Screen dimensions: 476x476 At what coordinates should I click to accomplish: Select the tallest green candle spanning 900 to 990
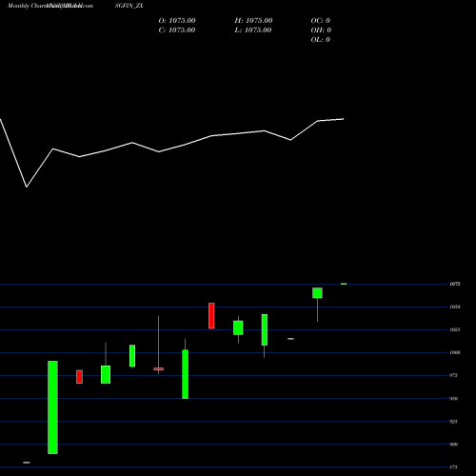coord(52,407)
